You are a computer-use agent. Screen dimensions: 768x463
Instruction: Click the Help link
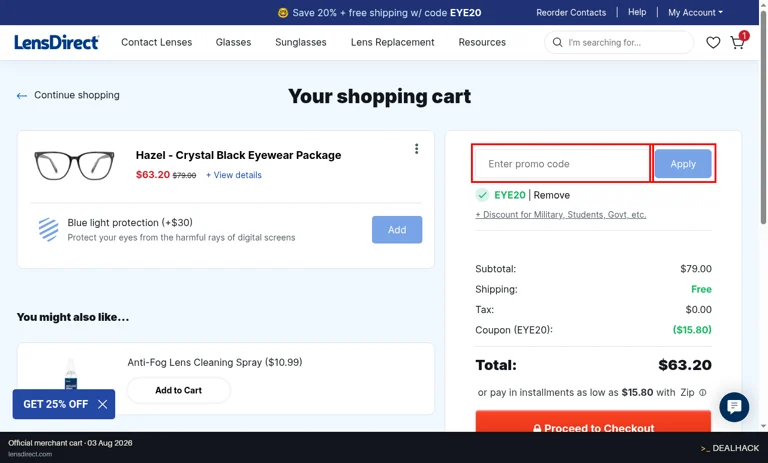(637, 12)
